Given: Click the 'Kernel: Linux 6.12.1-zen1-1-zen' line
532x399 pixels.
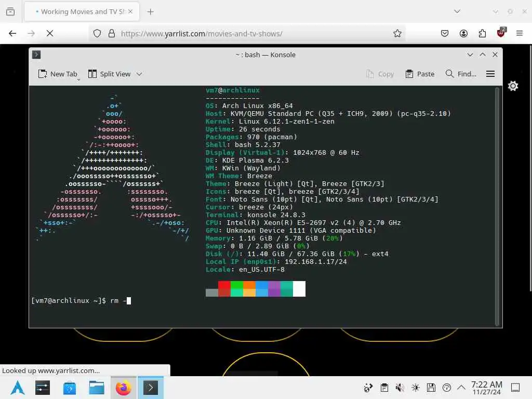Looking at the screenshot, I should tap(270, 122).
